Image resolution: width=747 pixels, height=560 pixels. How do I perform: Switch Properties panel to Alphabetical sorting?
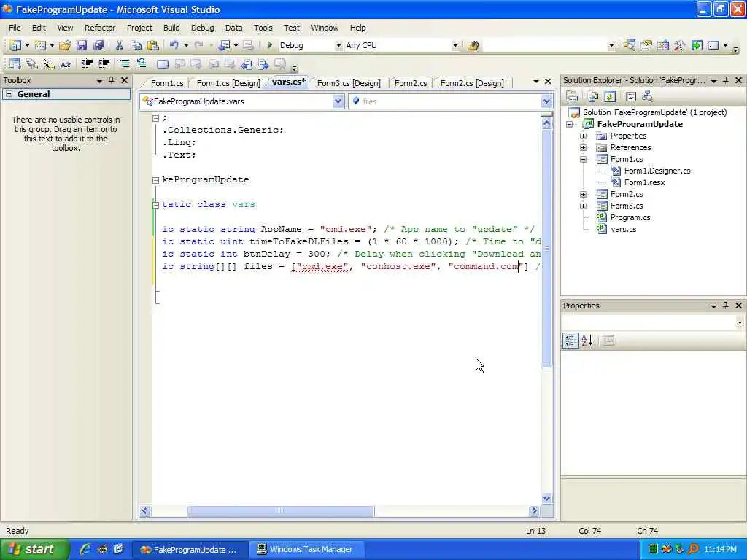tap(587, 341)
